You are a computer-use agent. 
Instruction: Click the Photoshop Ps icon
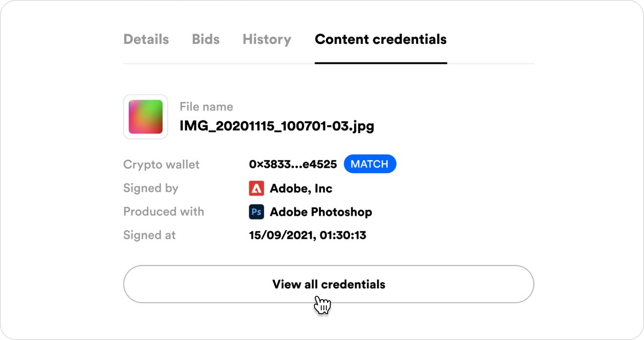click(x=257, y=212)
